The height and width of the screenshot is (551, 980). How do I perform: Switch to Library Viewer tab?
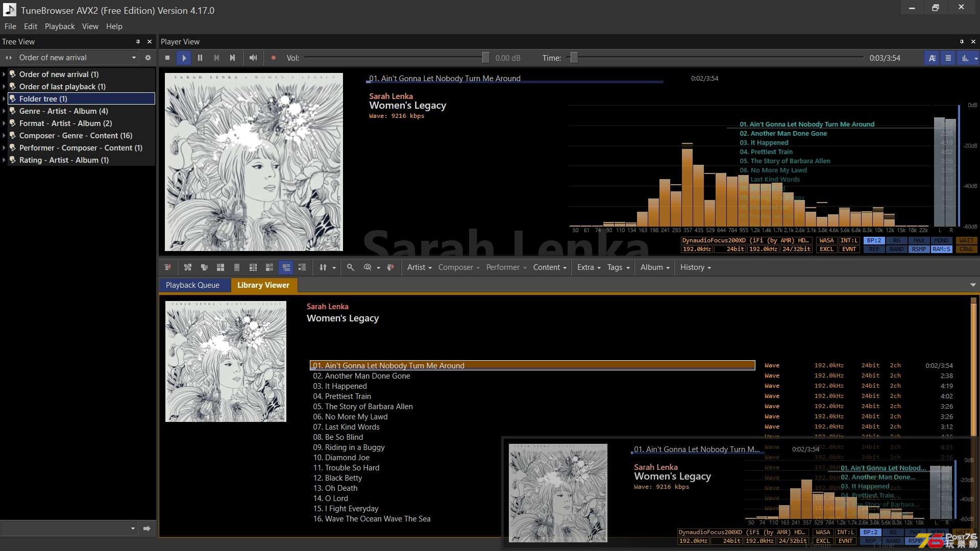(x=263, y=285)
